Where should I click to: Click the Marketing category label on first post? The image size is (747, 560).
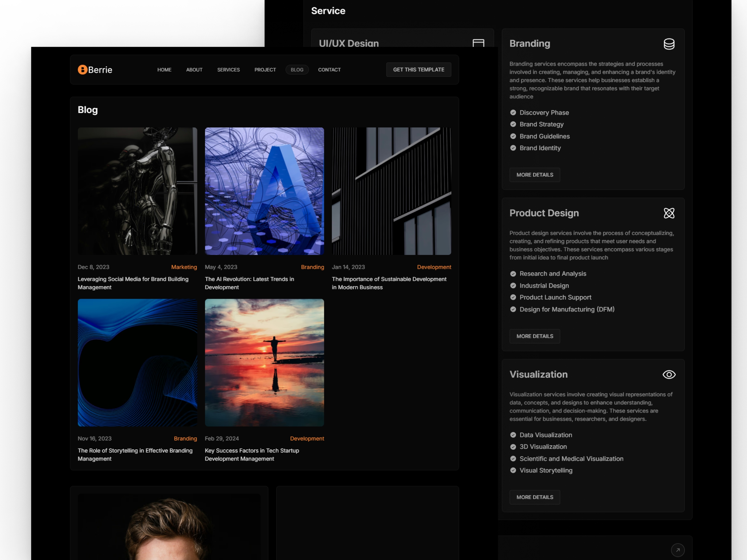tap(184, 267)
